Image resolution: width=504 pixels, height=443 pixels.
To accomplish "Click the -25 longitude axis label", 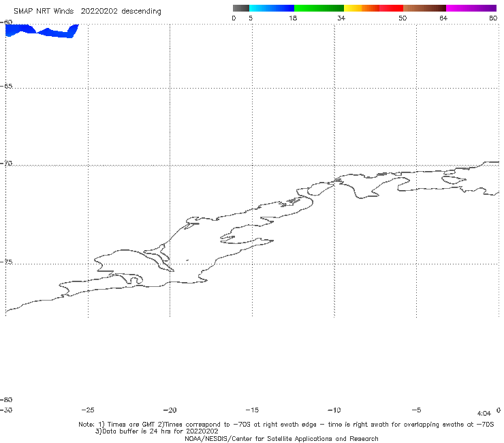I will click(88, 410).
